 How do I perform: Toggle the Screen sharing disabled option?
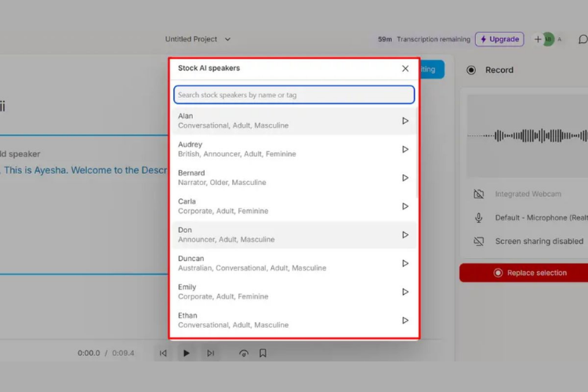(x=528, y=241)
